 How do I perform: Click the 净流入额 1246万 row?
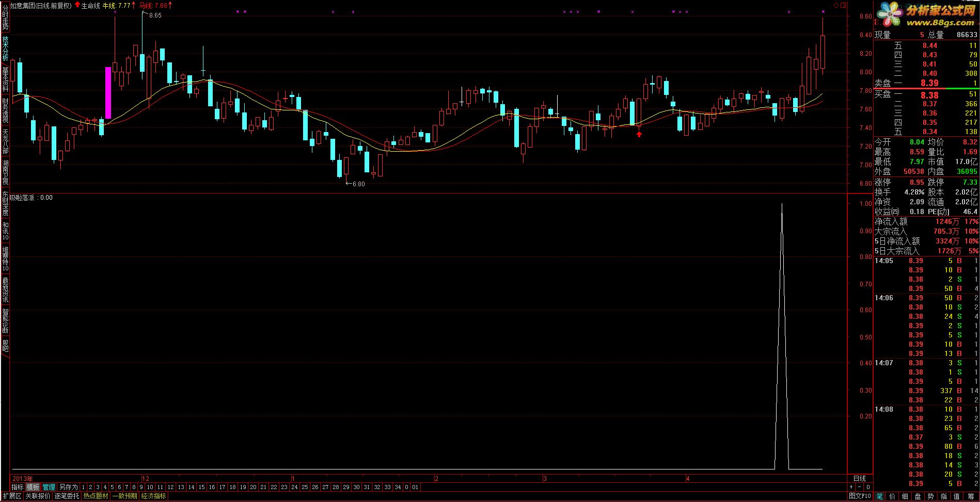(x=926, y=221)
